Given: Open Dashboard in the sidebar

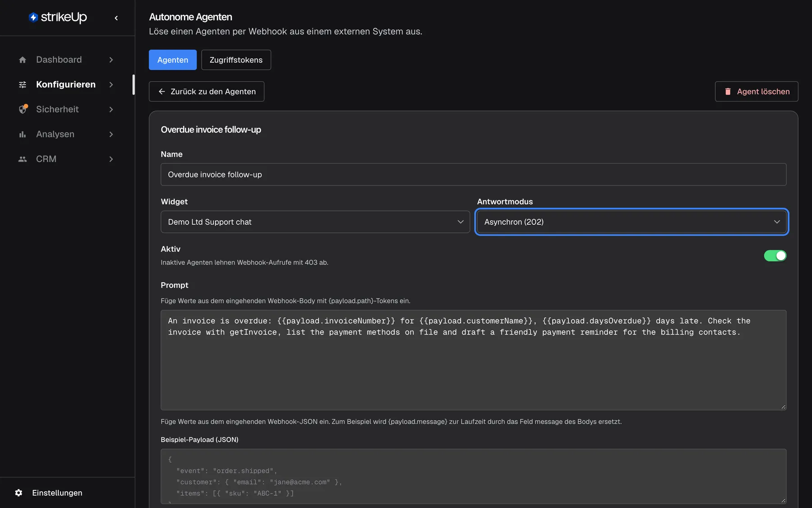Looking at the screenshot, I should tap(67, 60).
